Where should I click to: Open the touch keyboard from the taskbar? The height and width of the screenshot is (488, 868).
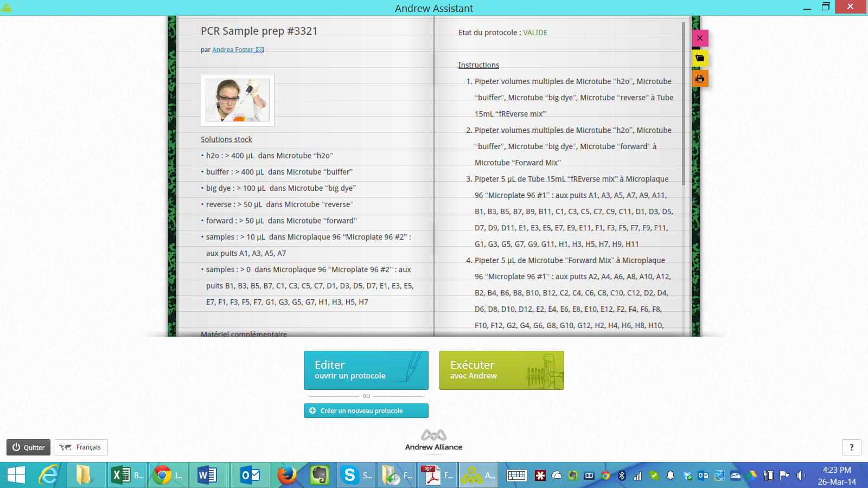(516, 476)
